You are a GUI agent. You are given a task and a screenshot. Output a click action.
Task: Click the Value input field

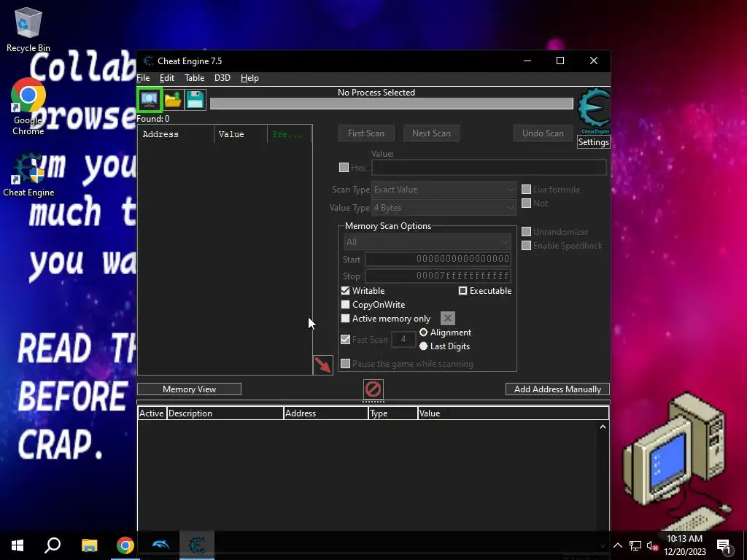click(489, 167)
